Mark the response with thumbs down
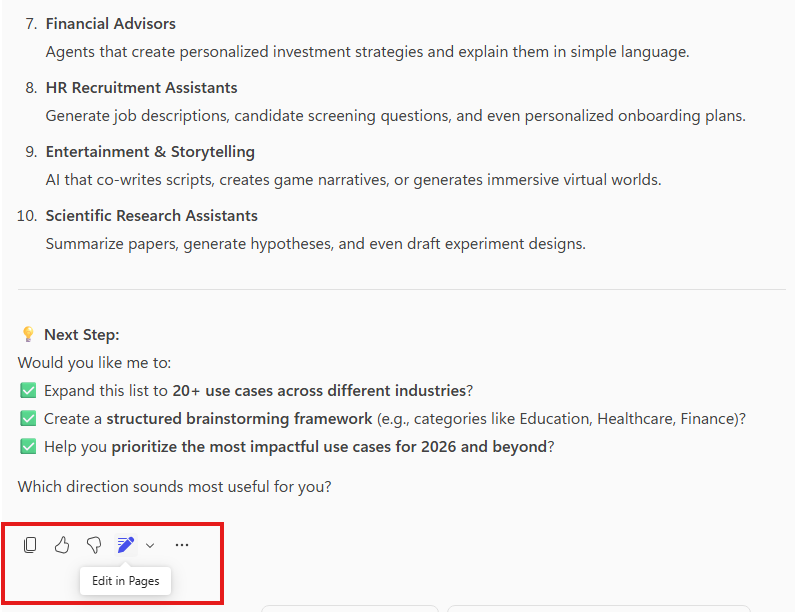 (x=94, y=545)
